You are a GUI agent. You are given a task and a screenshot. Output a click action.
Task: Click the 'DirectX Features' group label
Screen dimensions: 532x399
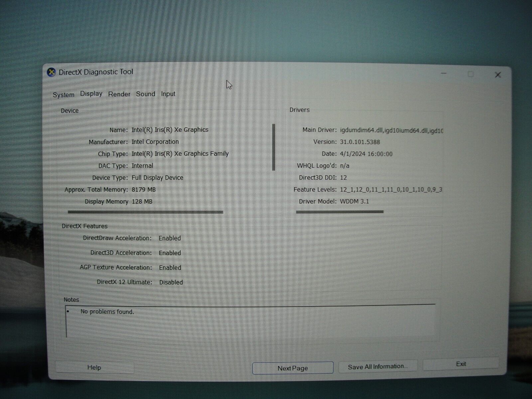pyautogui.click(x=84, y=226)
